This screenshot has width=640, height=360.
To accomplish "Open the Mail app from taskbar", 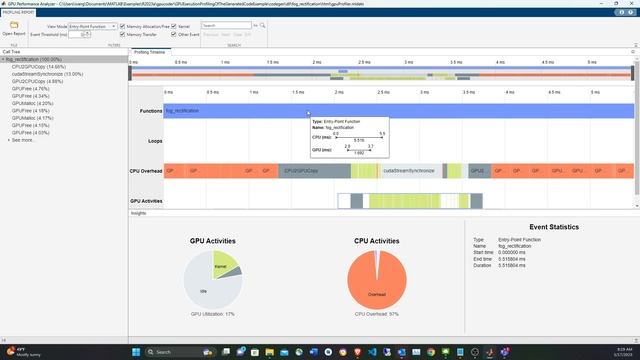I will [284, 352].
